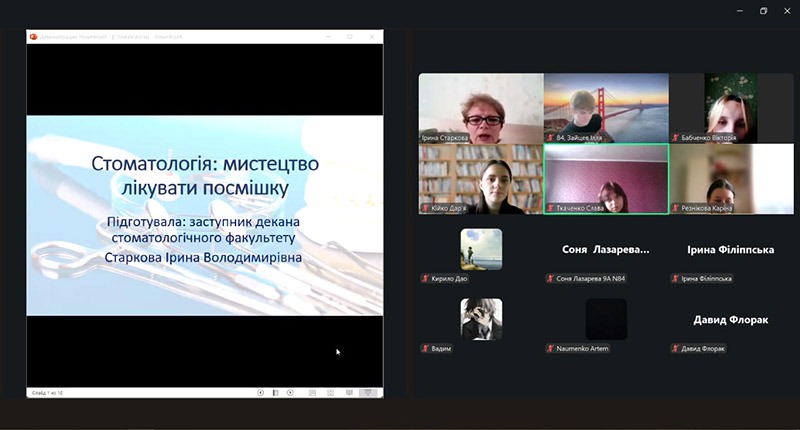Select Ірина Старкова video tile
This screenshot has height=430, width=800.
coord(480,107)
